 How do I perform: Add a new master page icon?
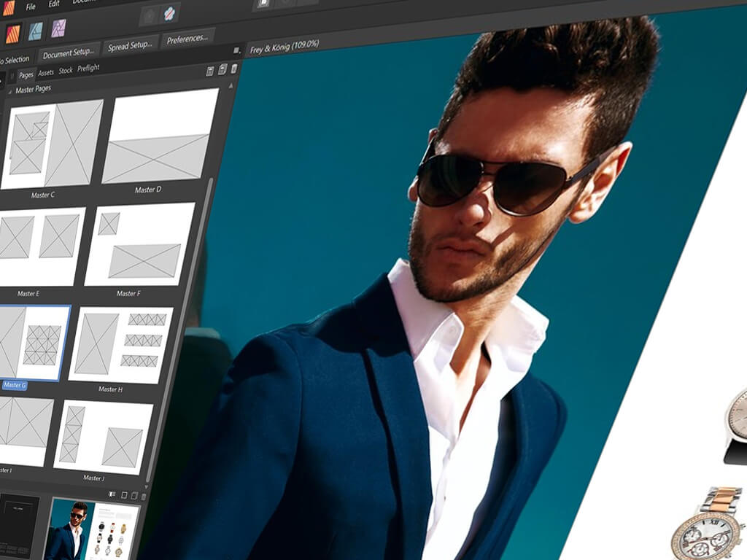(210, 71)
